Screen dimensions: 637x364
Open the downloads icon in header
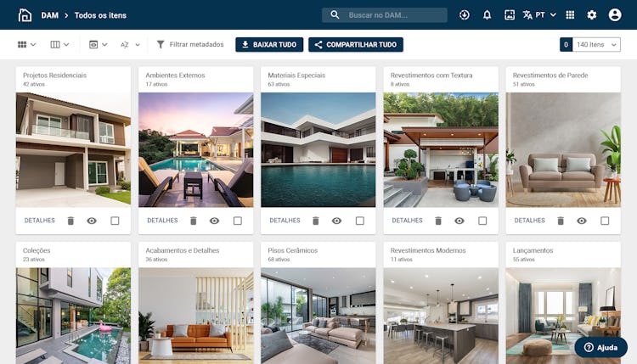pos(465,15)
